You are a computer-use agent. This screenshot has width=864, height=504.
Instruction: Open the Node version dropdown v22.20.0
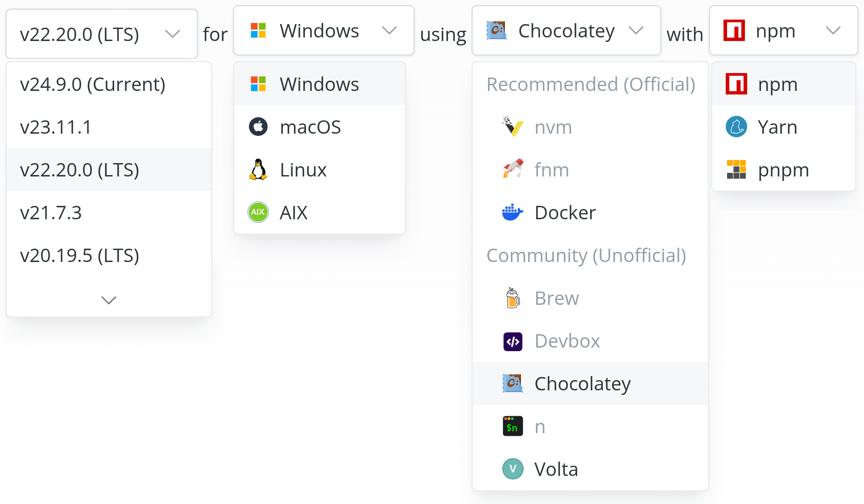(101, 34)
